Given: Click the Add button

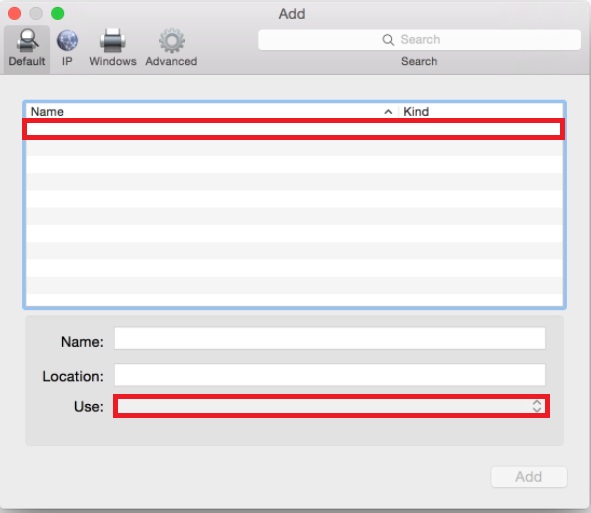Looking at the screenshot, I should pyautogui.click(x=529, y=477).
